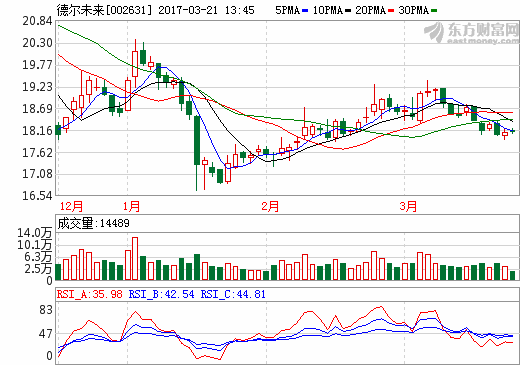Click the 19.23 price axis label
This screenshot has height=365, width=520.
37,87
